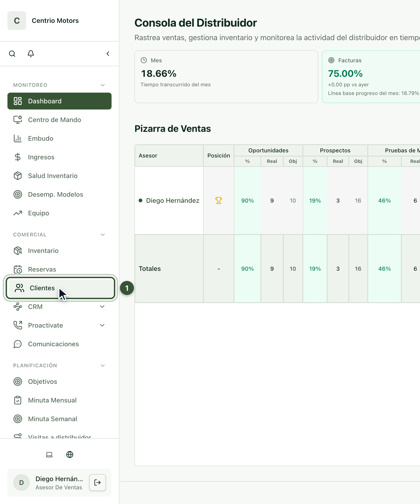Select Desemp. Modelos in sidebar

pyautogui.click(x=59, y=195)
